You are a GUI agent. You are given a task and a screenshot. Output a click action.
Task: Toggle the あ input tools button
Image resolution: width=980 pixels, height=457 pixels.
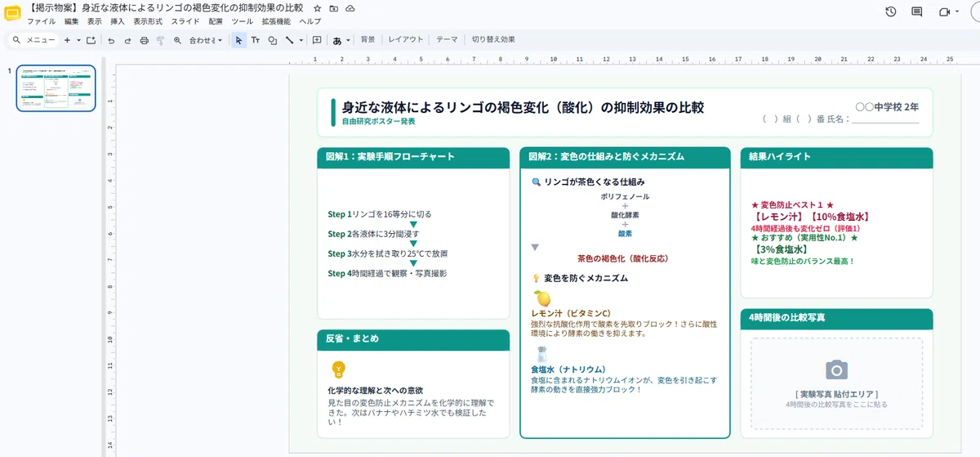pos(336,40)
